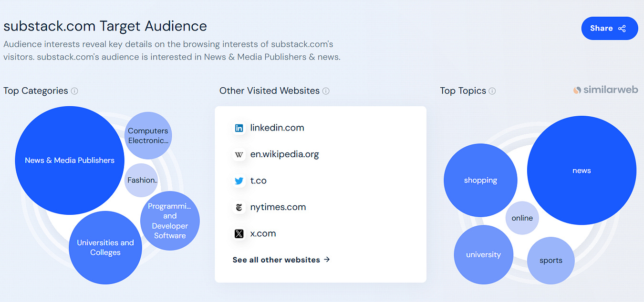Select the online topic bubble

(x=522, y=218)
